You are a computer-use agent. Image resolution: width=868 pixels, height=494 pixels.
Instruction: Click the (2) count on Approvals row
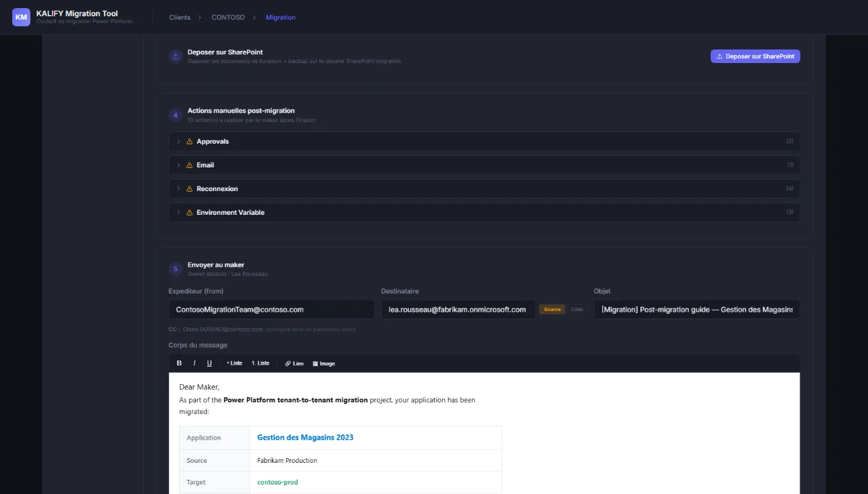(x=790, y=142)
